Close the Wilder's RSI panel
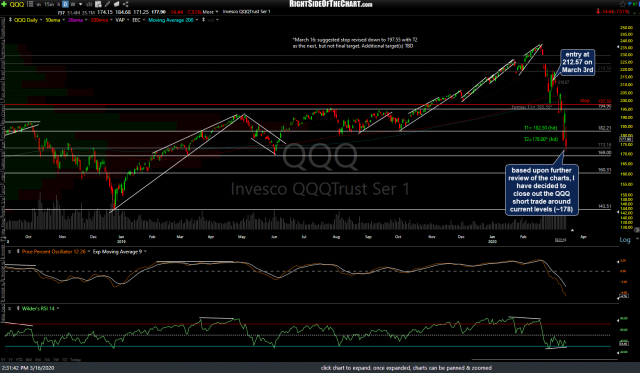Viewport: 640px width, 373px height. 9,309
